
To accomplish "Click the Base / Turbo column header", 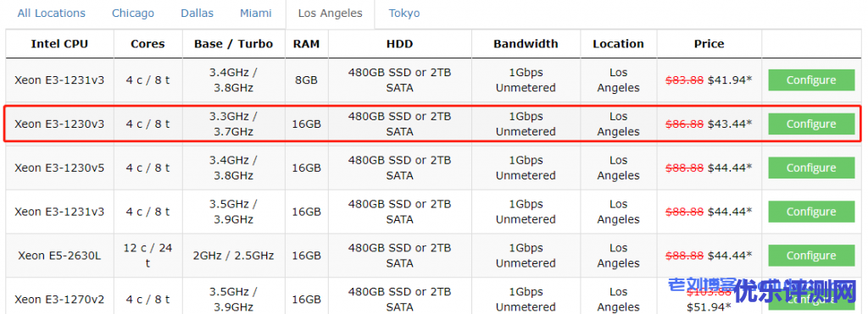I will coord(234,44).
